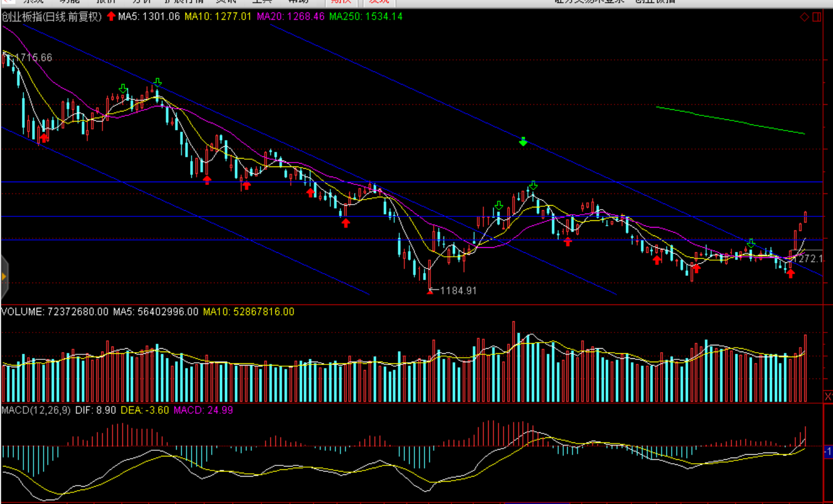
Task: Select the MACD(12,26,9) indicator label
Action: coord(36,410)
